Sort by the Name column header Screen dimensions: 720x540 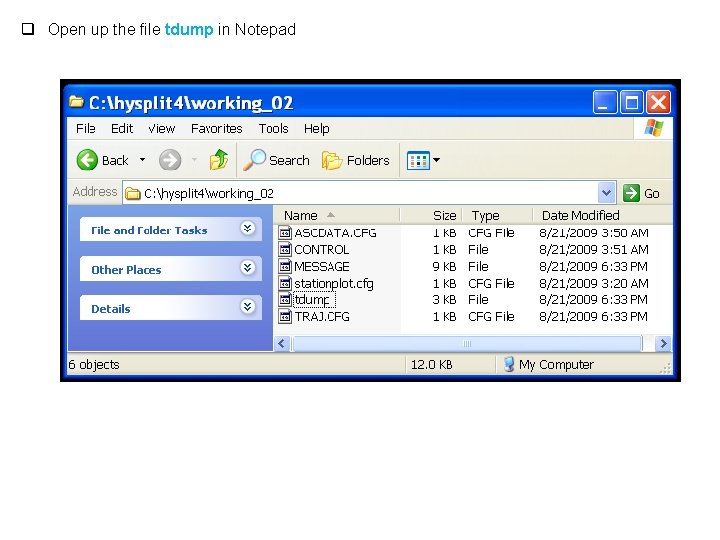click(337, 215)
